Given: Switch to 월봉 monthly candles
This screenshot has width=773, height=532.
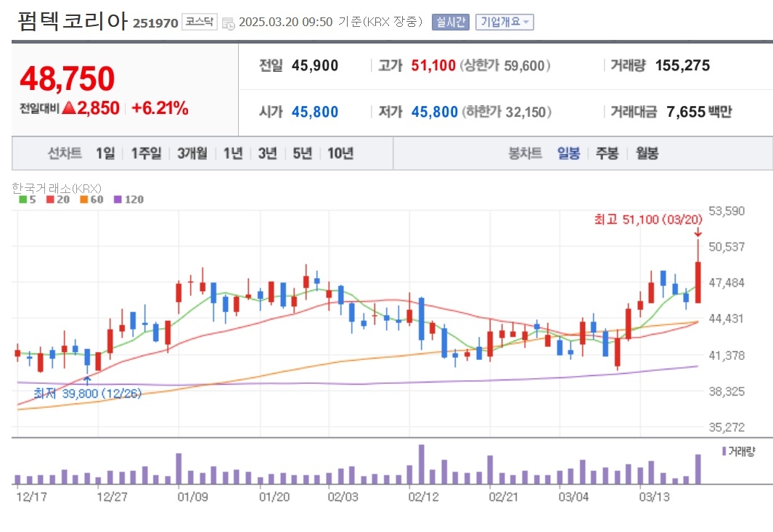Looking at the screenshot, I should (647, 153).
